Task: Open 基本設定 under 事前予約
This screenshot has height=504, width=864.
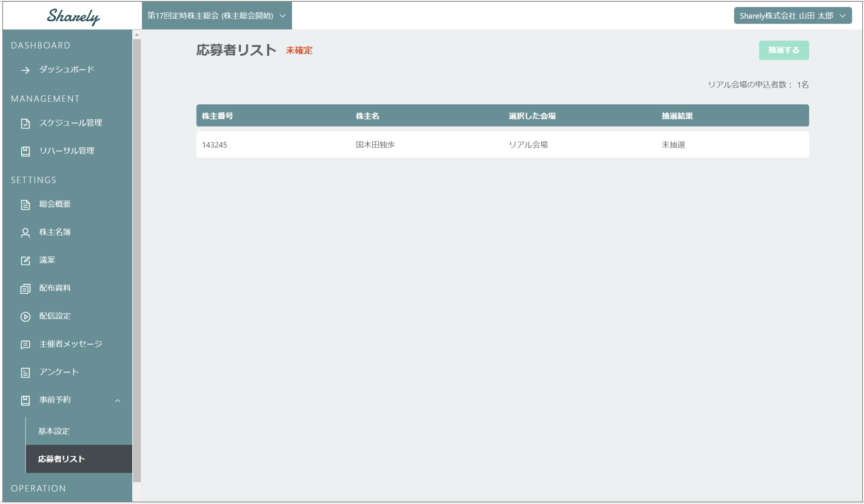Action: point(54,431)
